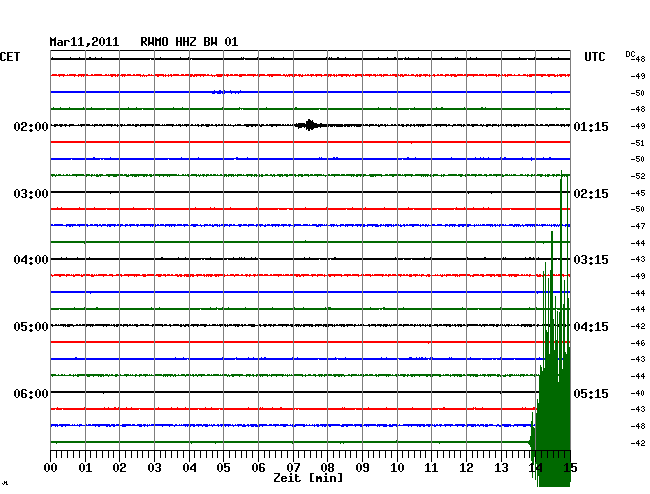Click minute 15 on the time axis

[570, 467]
